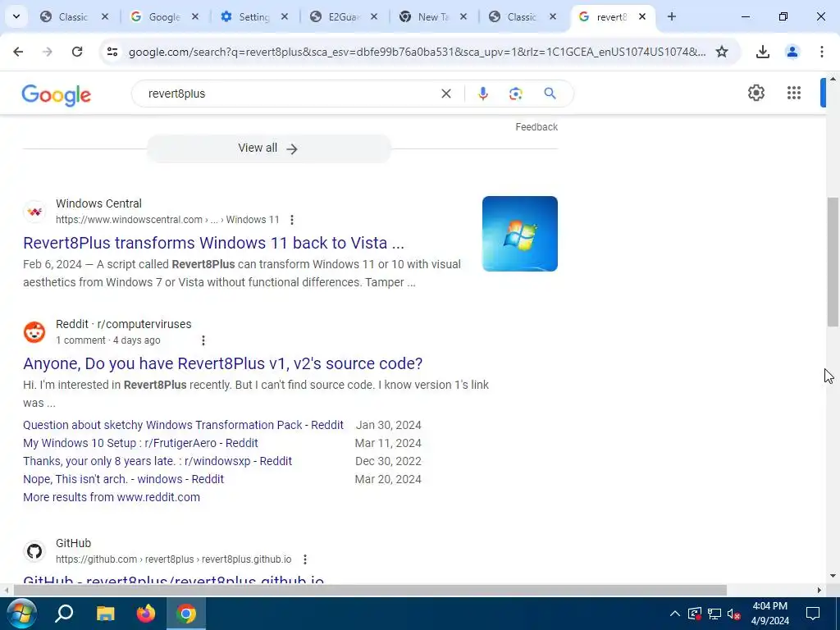Switch to the E2Guardian tab
This screenshot has width=840, height=630.
[x=343, y=16]
